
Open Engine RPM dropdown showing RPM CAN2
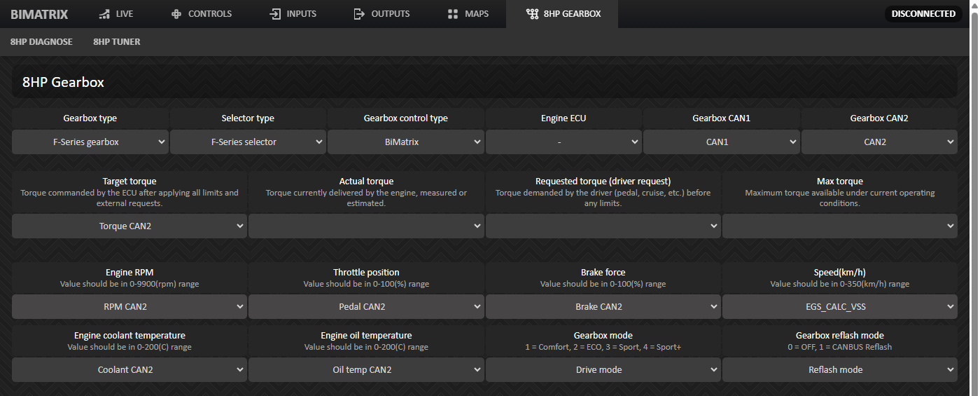pos(129,307)
